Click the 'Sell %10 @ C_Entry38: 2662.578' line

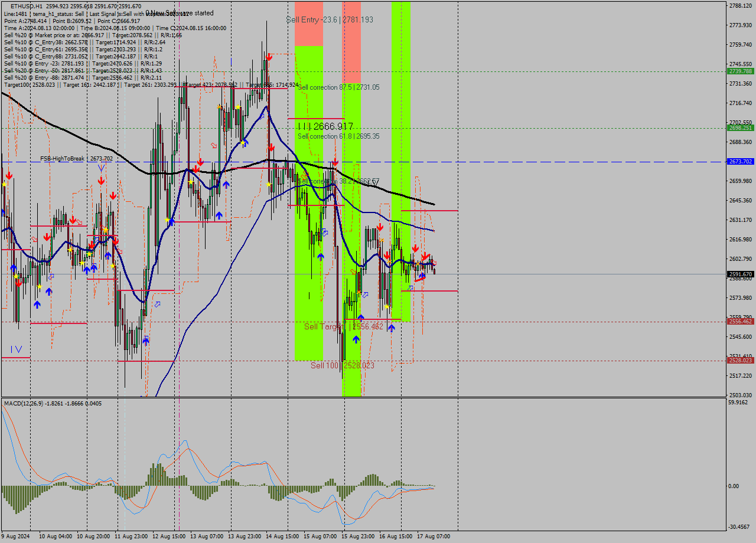(84, 42)
